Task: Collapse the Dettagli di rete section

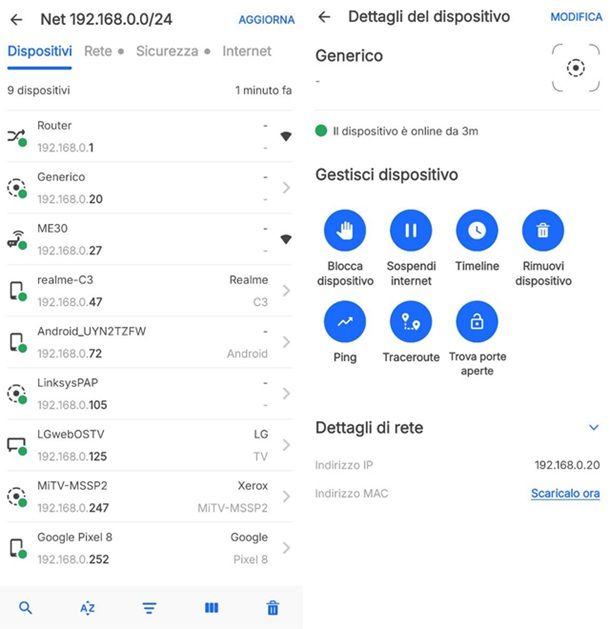Action: (594, 428)
